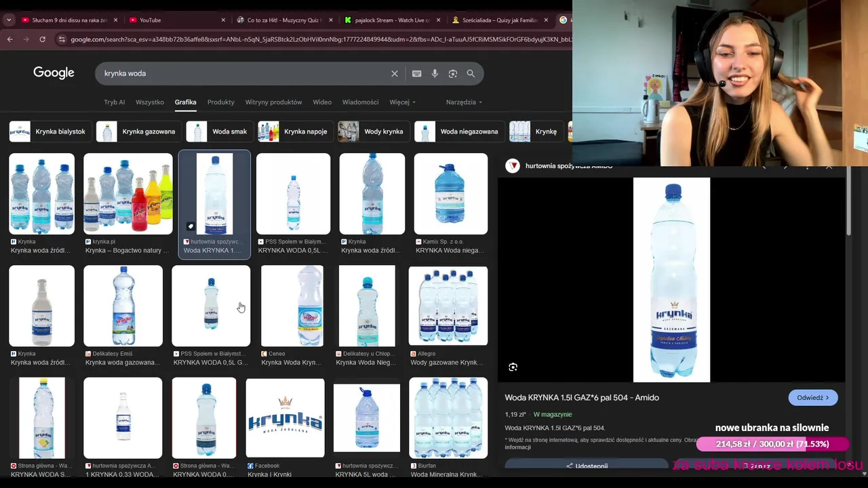
Task: Open the on-screen keyboard icon in search box
Action: pyautogui.click(x=416, y=73)
